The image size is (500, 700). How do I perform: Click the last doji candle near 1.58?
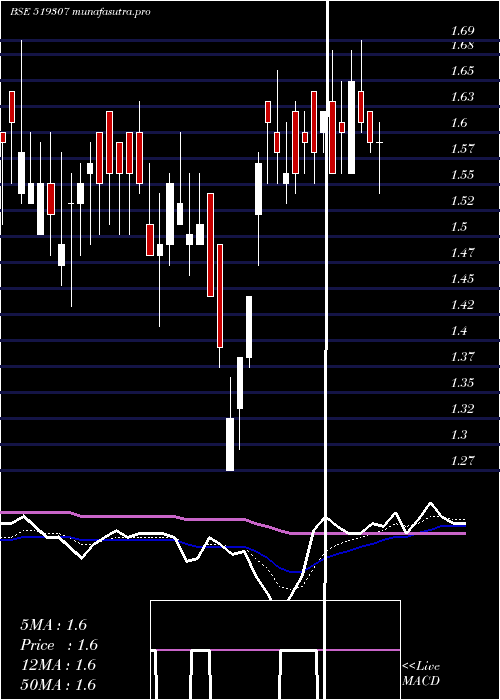coord(379,142)
